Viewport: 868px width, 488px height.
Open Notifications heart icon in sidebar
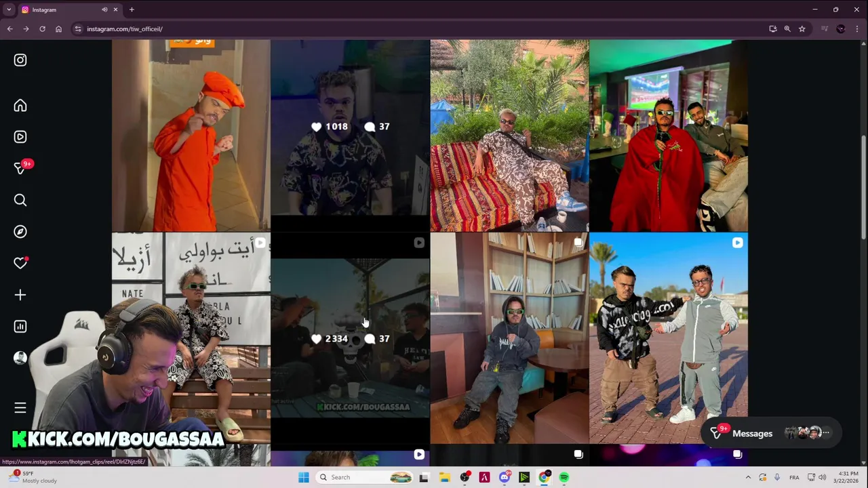pyautogui.click(x=20, y=263)
